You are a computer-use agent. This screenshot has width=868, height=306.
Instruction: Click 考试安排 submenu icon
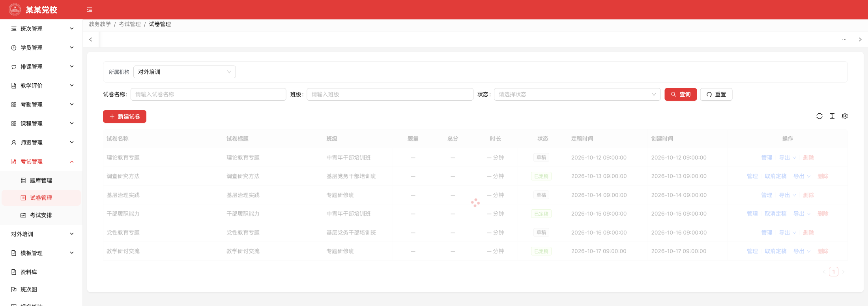pos(23,215)
